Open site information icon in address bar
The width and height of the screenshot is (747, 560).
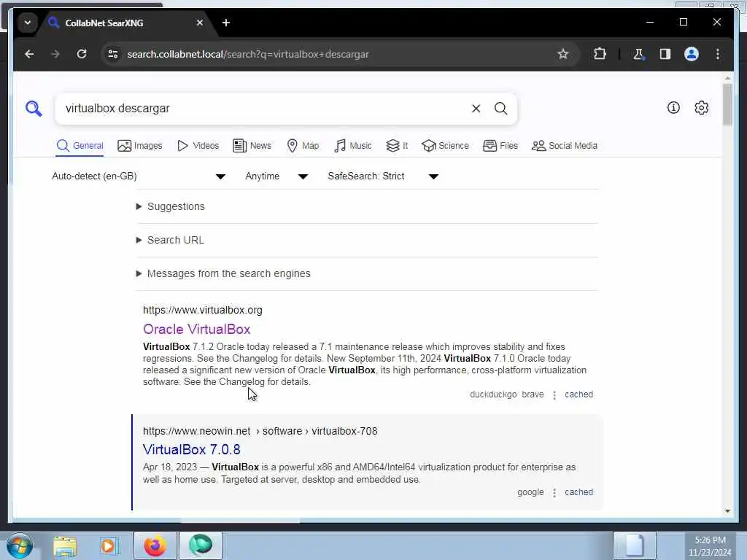pos(113,54)
